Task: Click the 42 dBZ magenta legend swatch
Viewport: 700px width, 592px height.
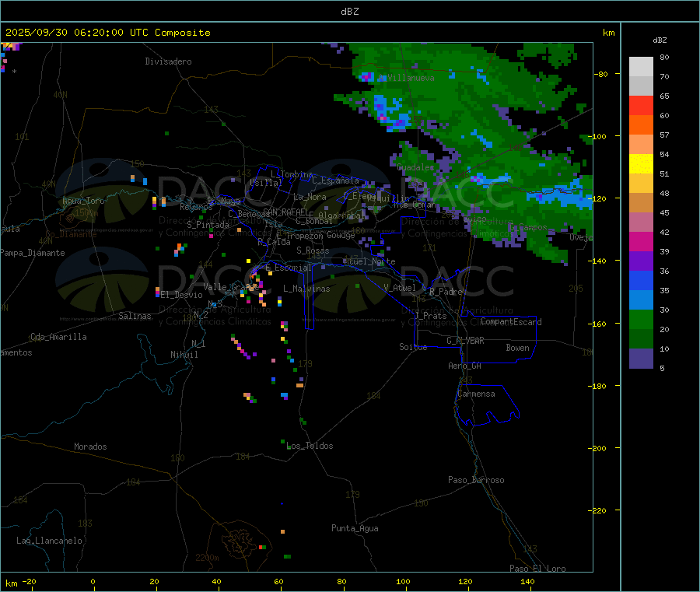Action: coord(641,241)
